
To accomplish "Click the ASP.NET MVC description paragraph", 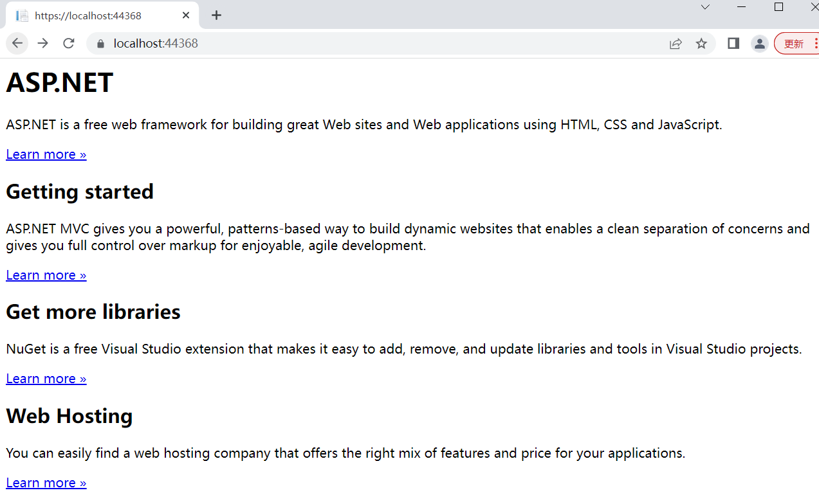I will click(408, 237).
